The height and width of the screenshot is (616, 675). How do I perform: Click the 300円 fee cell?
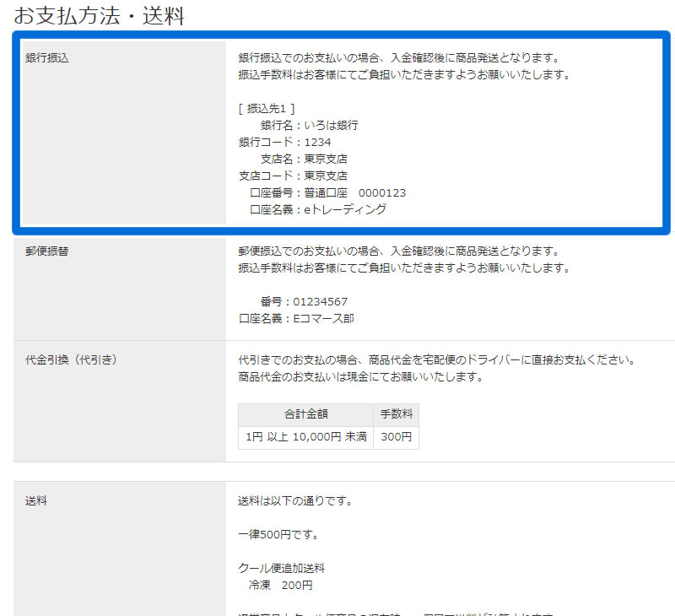pos(396,437)
